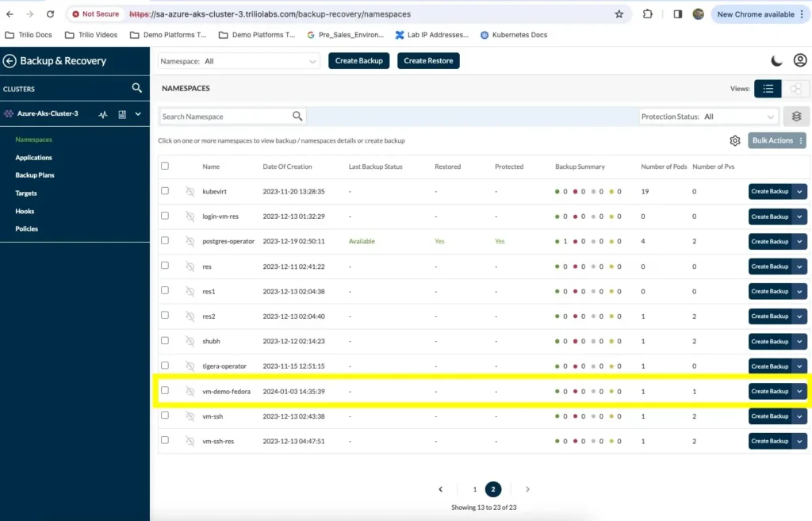Click the top Create Backup button
This screenshot has height=521, width=812.
coord(359,60)
